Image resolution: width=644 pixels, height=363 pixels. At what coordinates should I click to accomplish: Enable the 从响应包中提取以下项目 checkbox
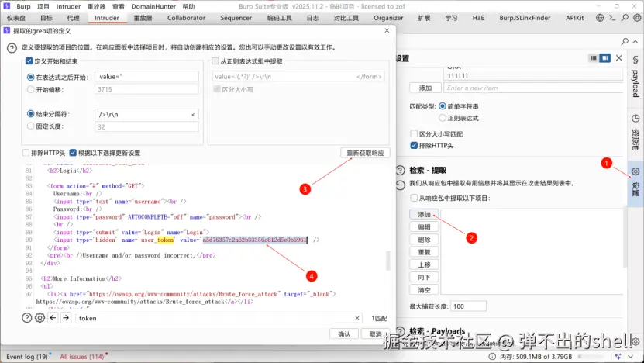coord(414,198)
